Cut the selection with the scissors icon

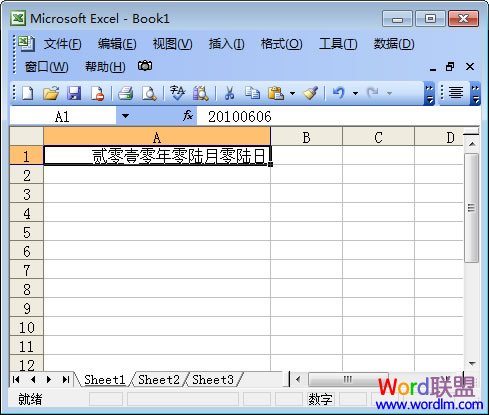pos(229,93)
